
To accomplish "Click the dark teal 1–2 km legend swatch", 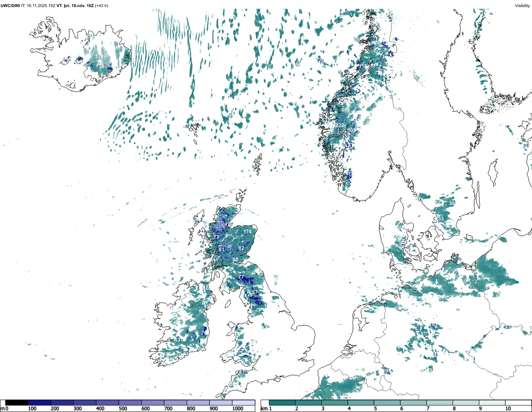I will 282,402.
